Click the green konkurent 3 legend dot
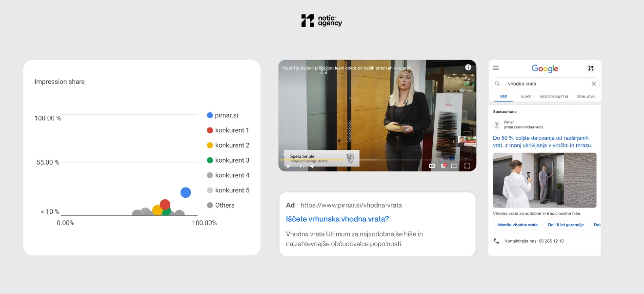644x294 pixels. [210, 160]
